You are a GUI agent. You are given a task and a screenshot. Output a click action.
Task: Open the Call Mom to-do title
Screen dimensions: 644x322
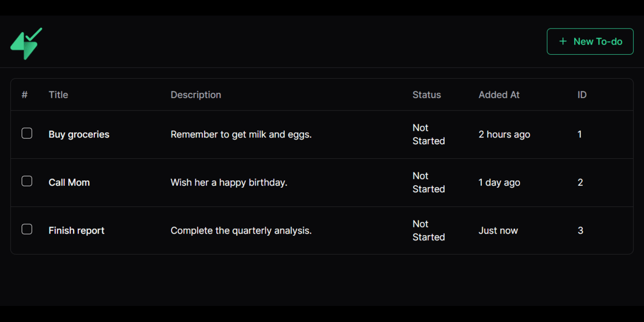(x=69, y=182)
